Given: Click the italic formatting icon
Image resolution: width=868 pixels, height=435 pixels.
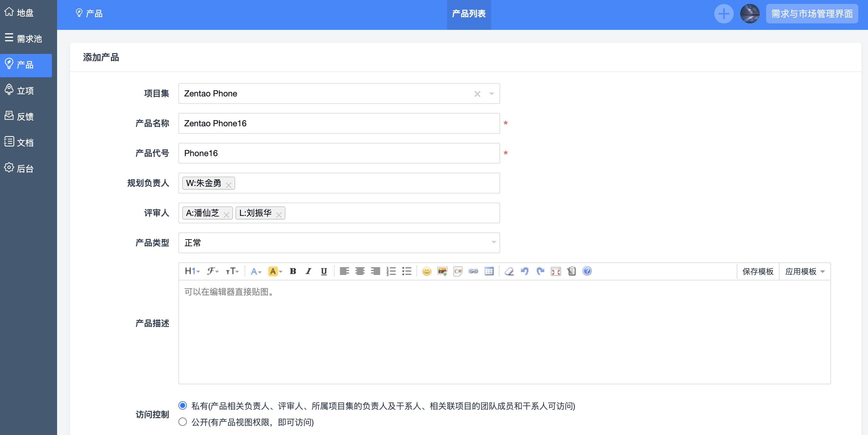Looking at the screenshot, I should pos(308,271).
